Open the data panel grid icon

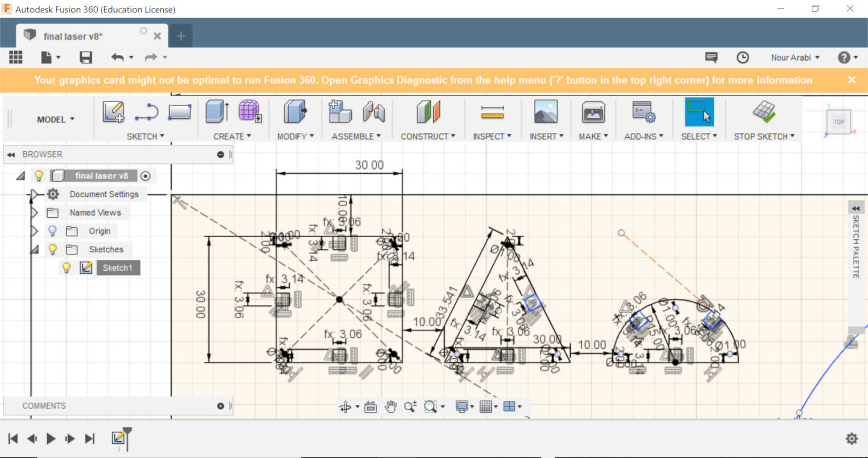[x=15, y=57]
